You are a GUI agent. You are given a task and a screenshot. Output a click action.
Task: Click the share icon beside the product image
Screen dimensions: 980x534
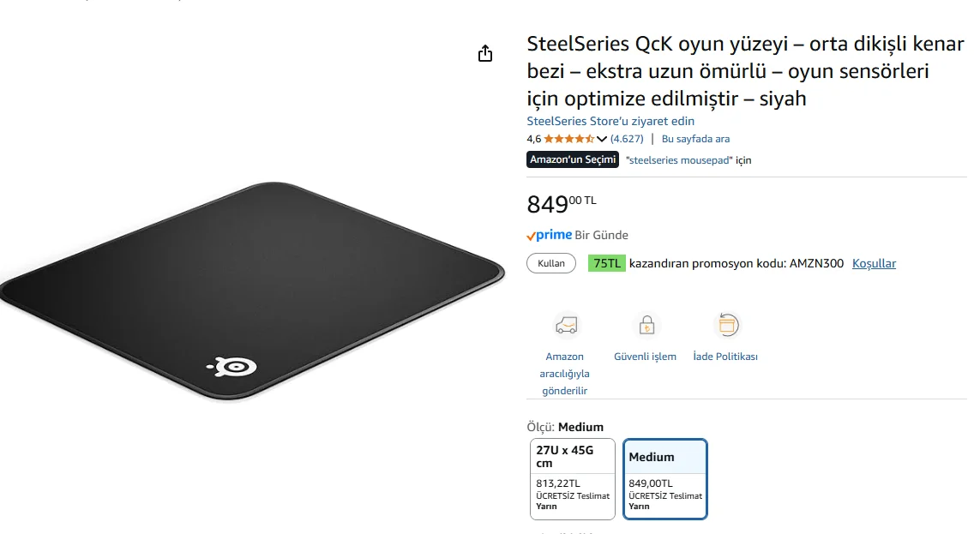coord(485,54)
